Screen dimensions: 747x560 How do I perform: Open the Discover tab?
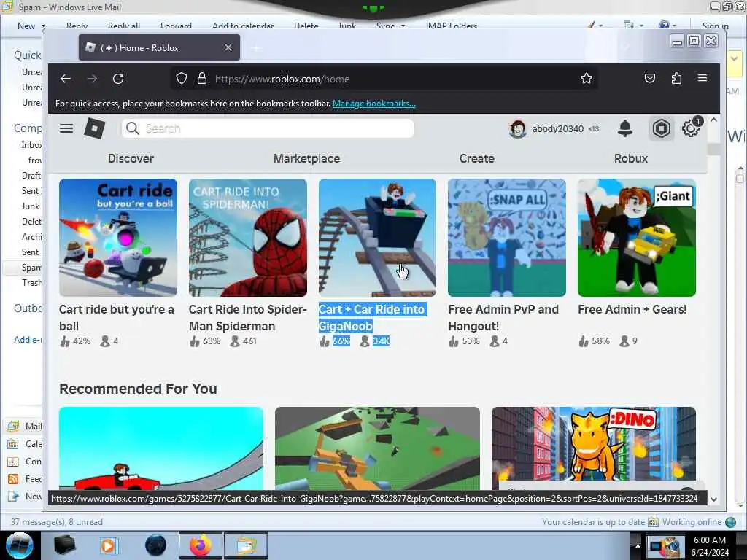(x=131, y=158)
